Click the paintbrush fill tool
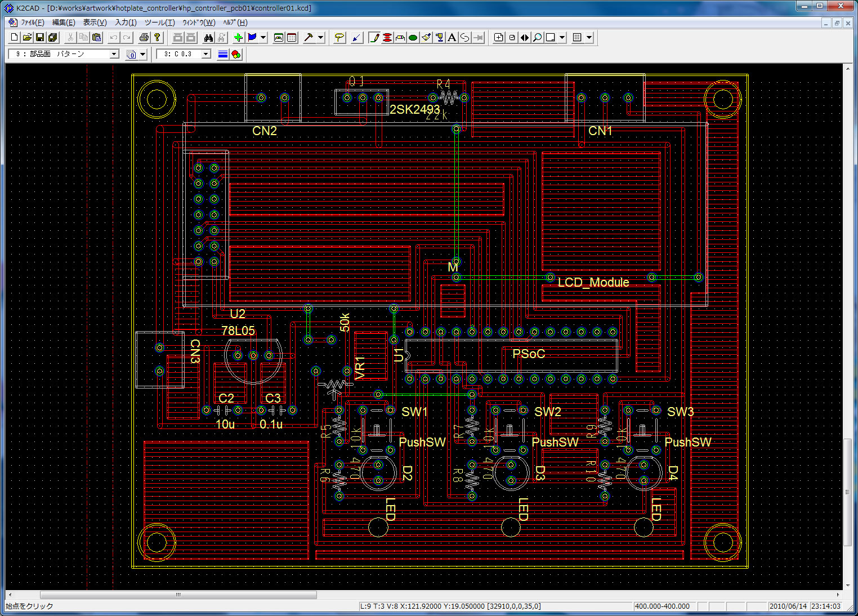Image resolution: width=858 pixels, height=616 pixels. (x=426, y=38)
